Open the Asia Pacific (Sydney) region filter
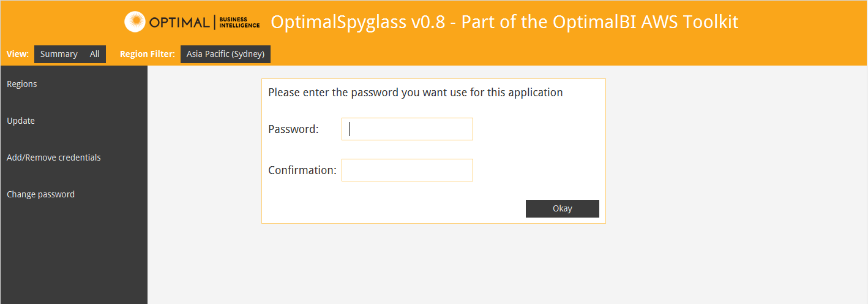 [x=225, y=54]
